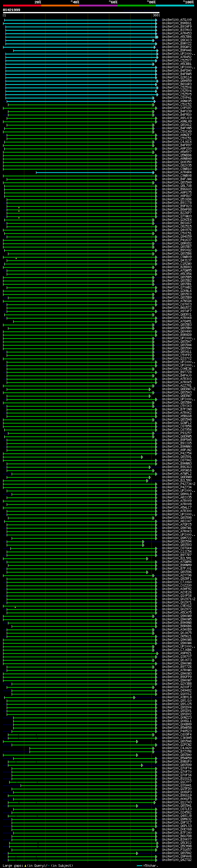The width and height of the screenshot is (197, 868).
Task: Click label UniRef100_B4FBW5
Action: pos(176,74)
